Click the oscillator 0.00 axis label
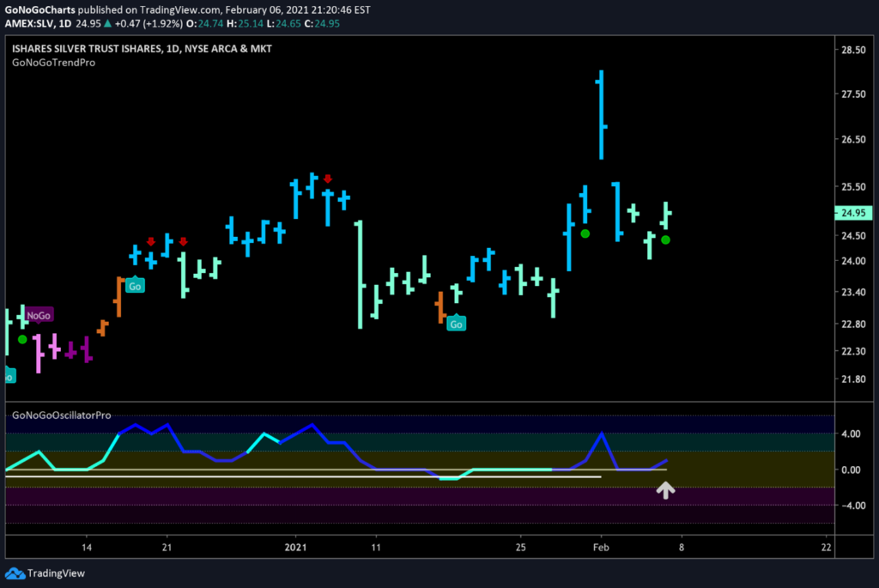 tap(851, 470)
